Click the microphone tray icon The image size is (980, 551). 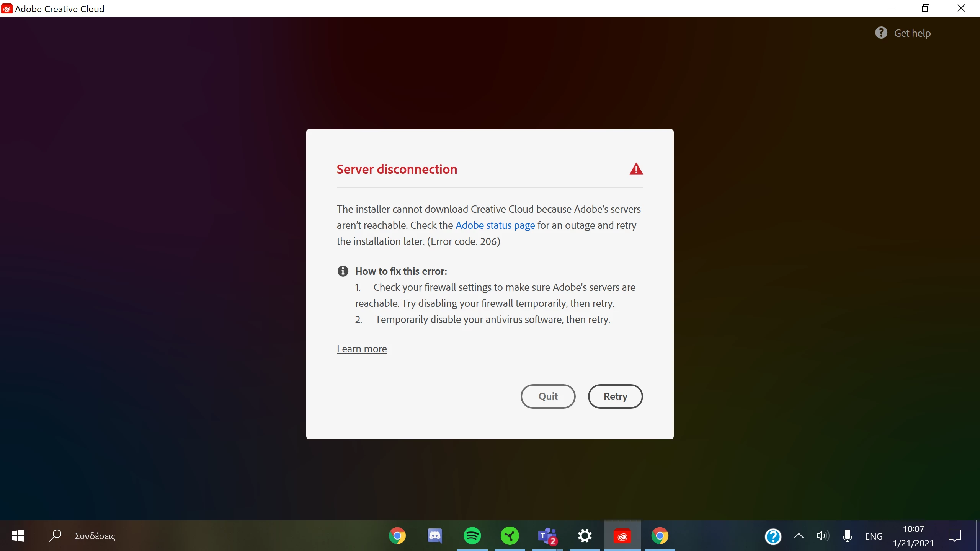point(848,536)
